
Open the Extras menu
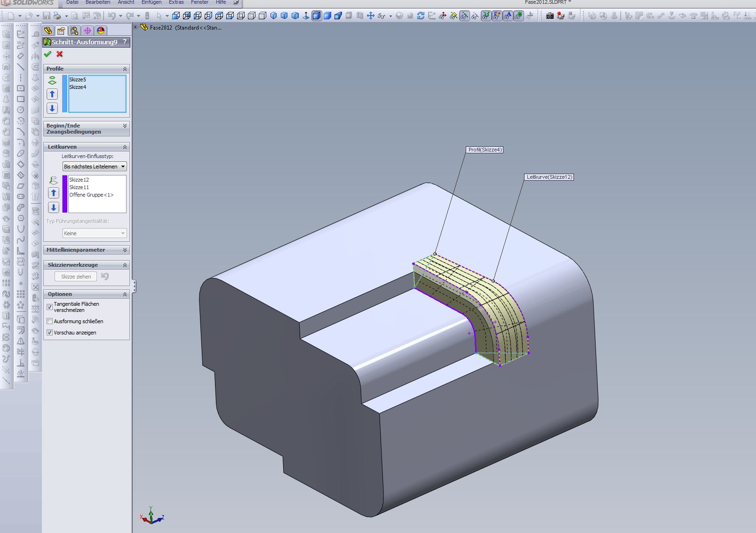(176, 2)
